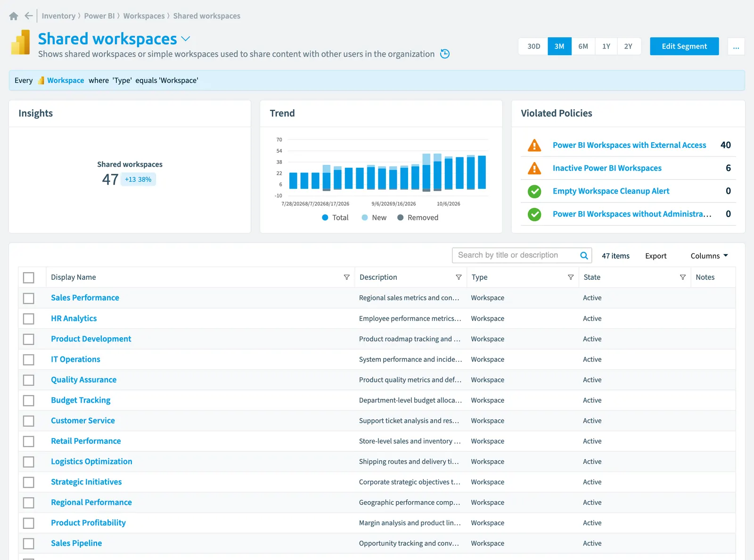This screenshot has height=560, width=754.
Task: Open State column filter icon
Action: point(682,277)
